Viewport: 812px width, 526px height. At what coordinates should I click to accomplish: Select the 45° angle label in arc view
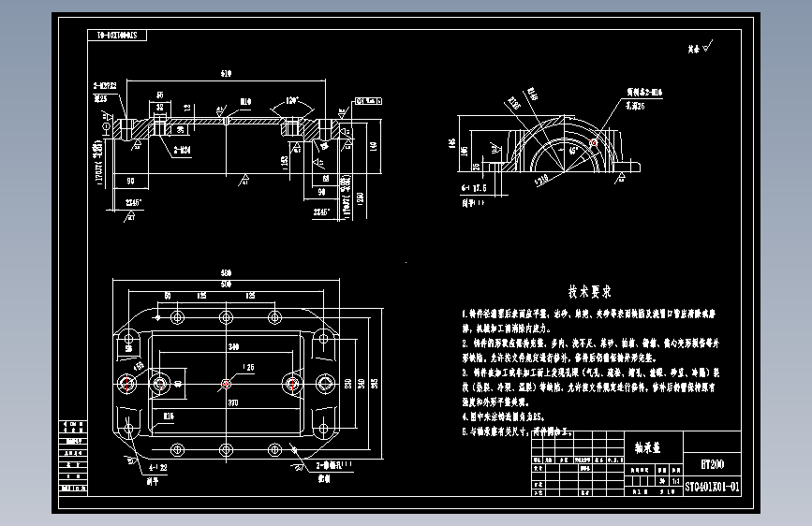coord(573,151)
